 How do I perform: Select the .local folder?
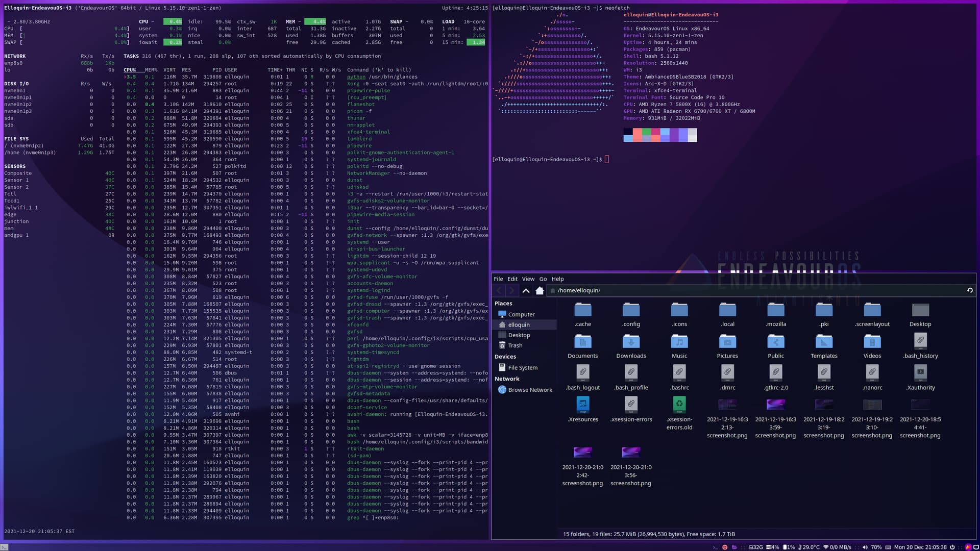[x=727, y=314]
